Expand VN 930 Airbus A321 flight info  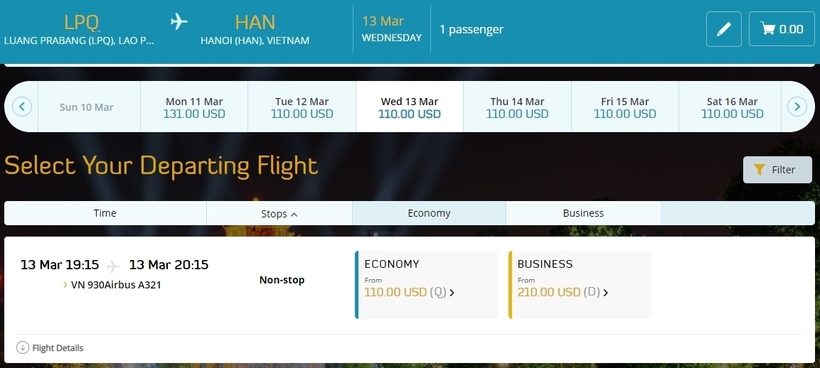(x=112, y=285)
